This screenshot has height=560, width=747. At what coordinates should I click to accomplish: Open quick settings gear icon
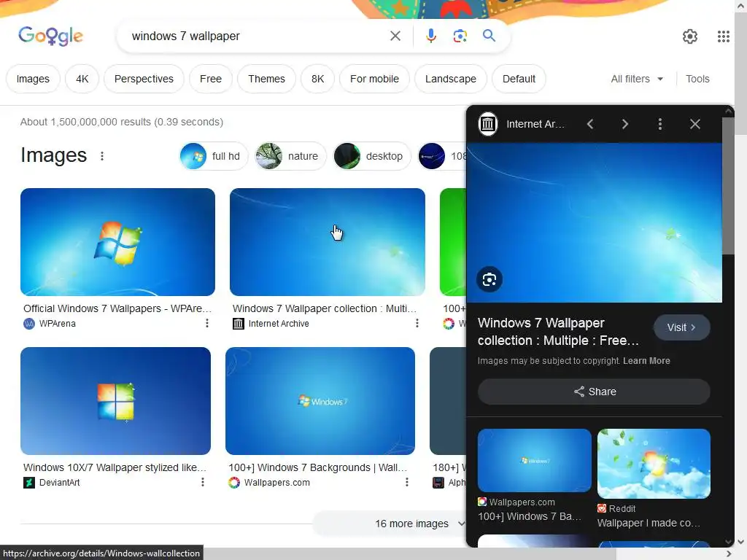coord(690,36)
